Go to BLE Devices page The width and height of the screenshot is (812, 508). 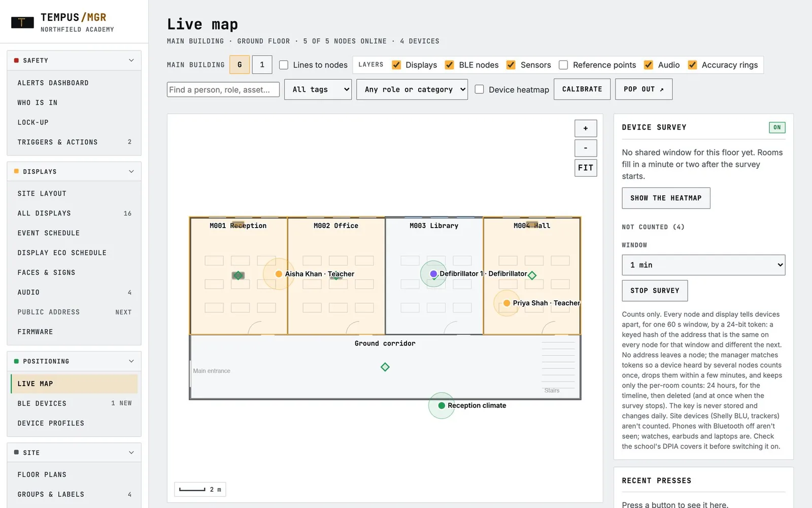(74, 403)
